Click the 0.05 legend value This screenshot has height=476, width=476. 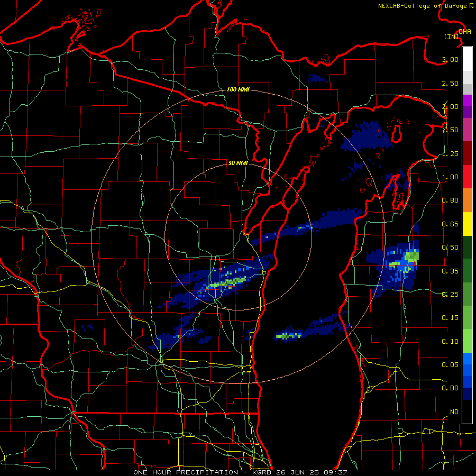click(450, 364)
